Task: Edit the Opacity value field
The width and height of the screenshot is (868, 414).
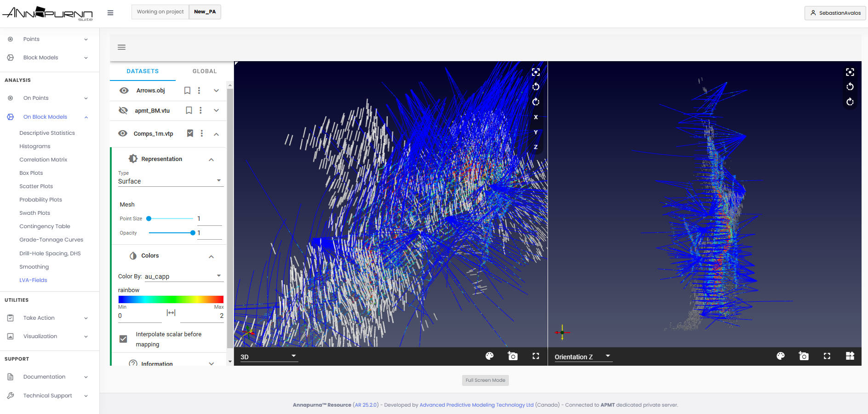Action: (210, 233)
